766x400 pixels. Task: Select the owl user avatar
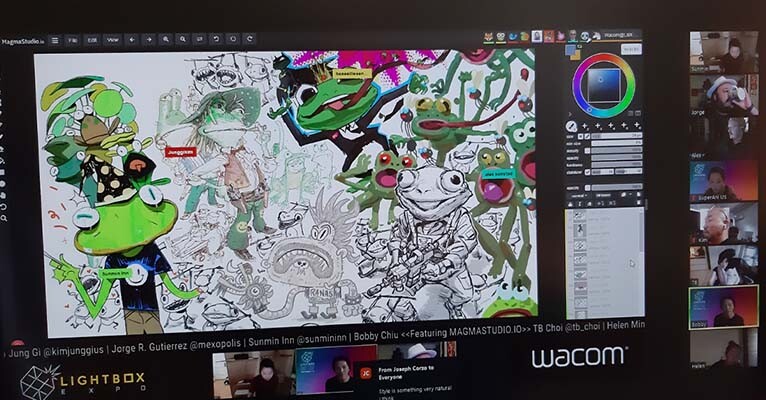click(x=501, y=37)
